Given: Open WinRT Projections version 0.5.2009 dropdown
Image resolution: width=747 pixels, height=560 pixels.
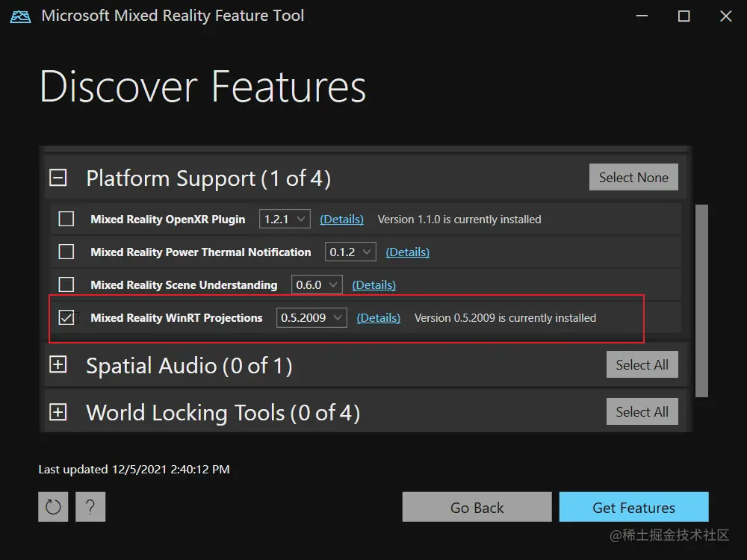Looking at the screenshot, I should click(311, 317).
